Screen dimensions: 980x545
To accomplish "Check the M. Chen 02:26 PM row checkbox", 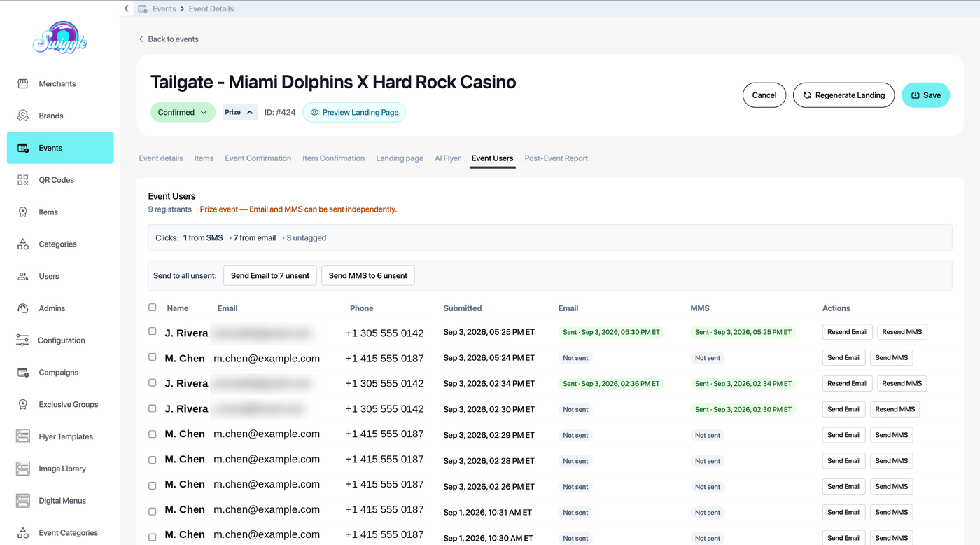I will pos(153,486).
